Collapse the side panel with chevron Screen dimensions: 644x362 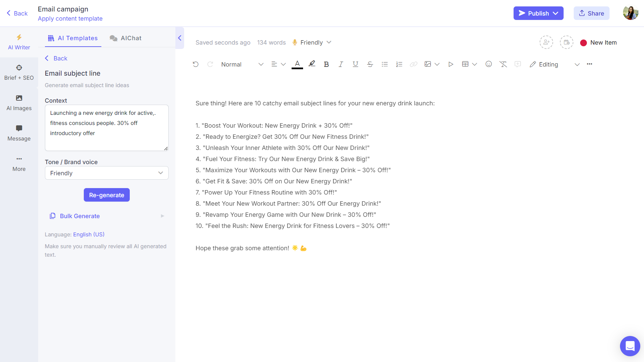(180, 38)
